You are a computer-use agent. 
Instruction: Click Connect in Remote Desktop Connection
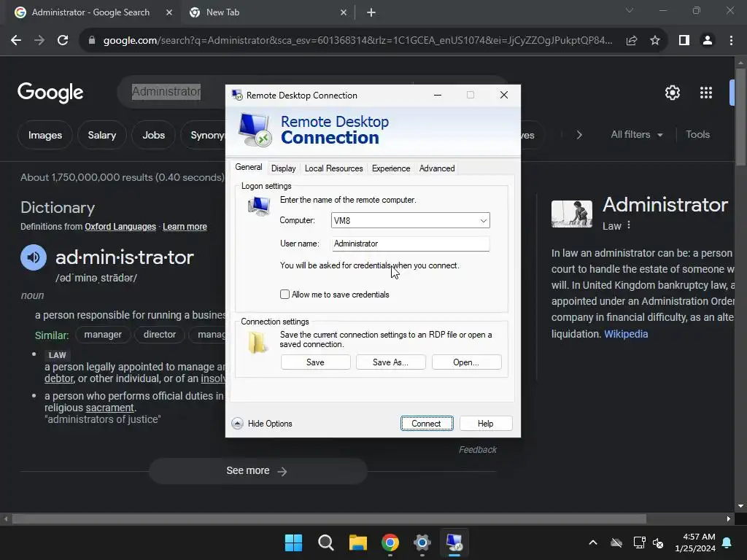pyautogui.click(x=427, y=424)
